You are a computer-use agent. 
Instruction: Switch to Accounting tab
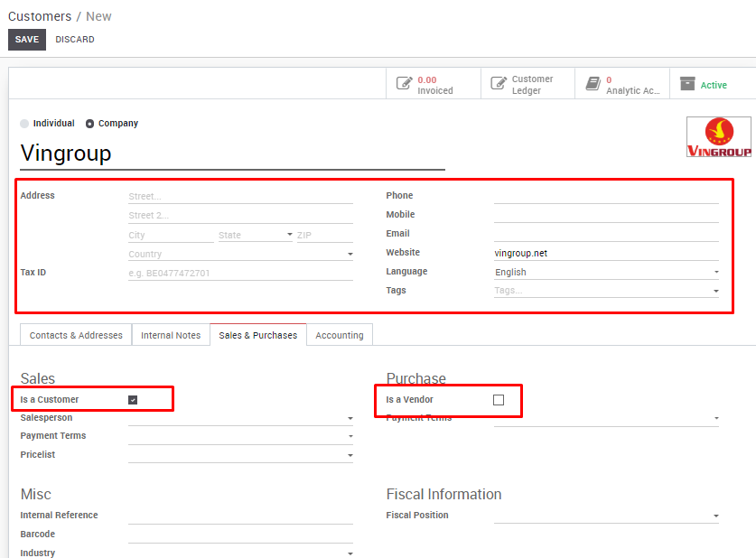tap(340, 335)
